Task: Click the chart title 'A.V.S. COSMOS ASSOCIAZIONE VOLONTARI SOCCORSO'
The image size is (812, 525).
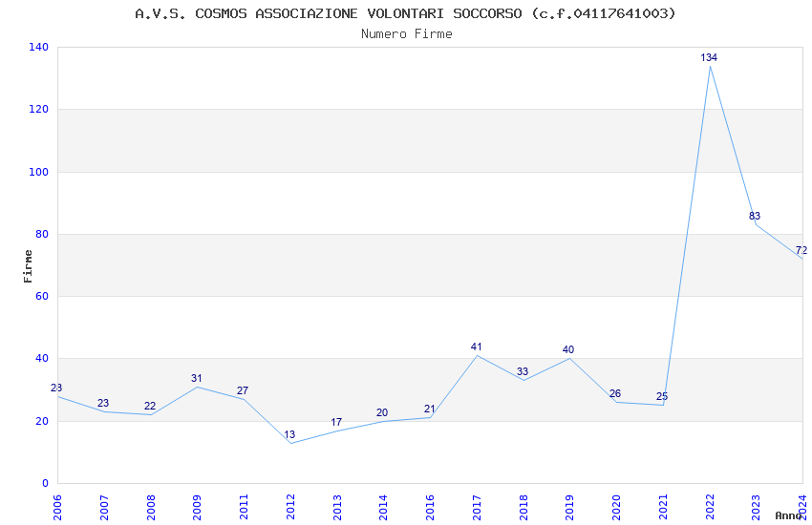Action: [329, 14]
